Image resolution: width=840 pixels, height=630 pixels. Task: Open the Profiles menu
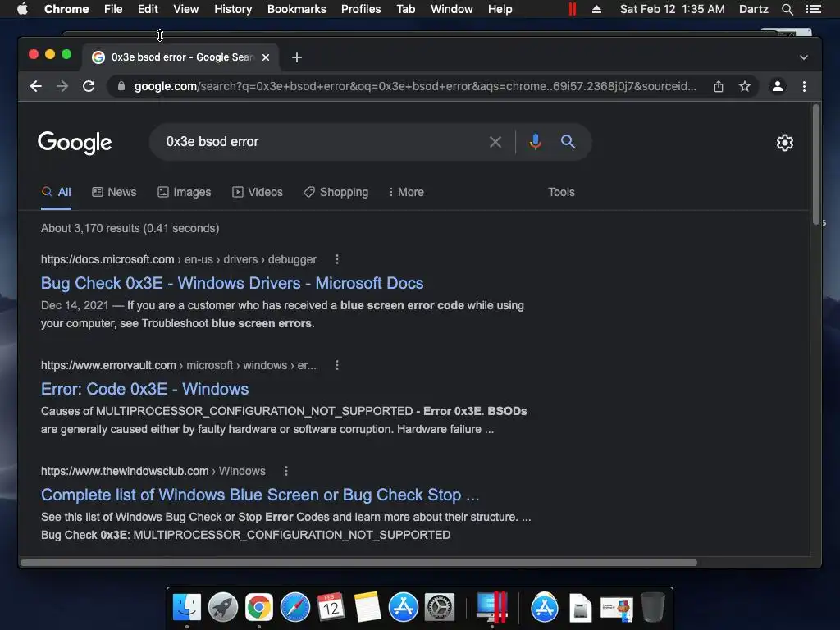click(361, 9)
